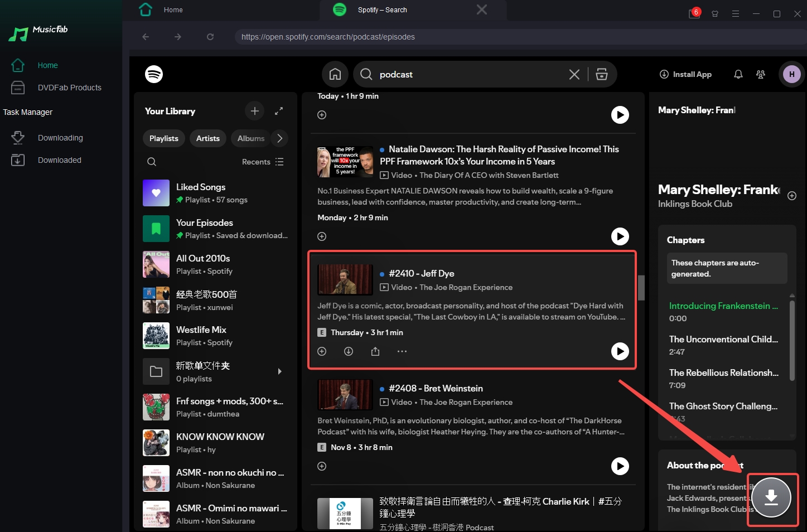Open the Downloaded section in MusicFab sidebar
This screenshot has height=532, width=807.
coord(59,160)
